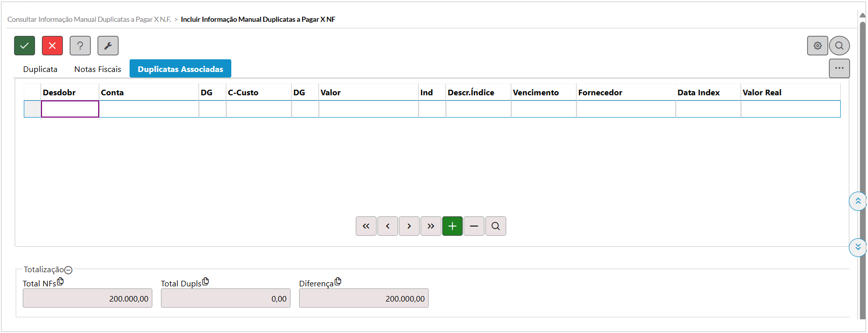Image resolution: width=868 pixels, height=333 pixels.
Task: Collapse the Totalização section
Action: [68, 270]
